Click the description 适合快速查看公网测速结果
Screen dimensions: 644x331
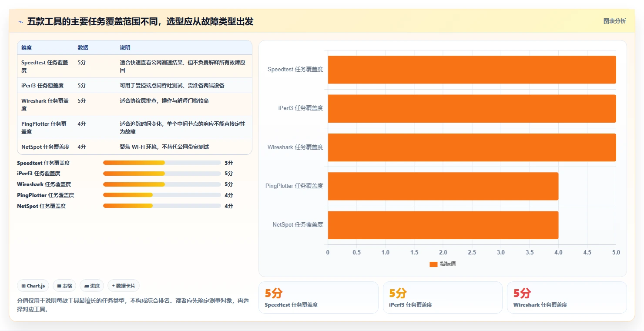click(183, 66)
